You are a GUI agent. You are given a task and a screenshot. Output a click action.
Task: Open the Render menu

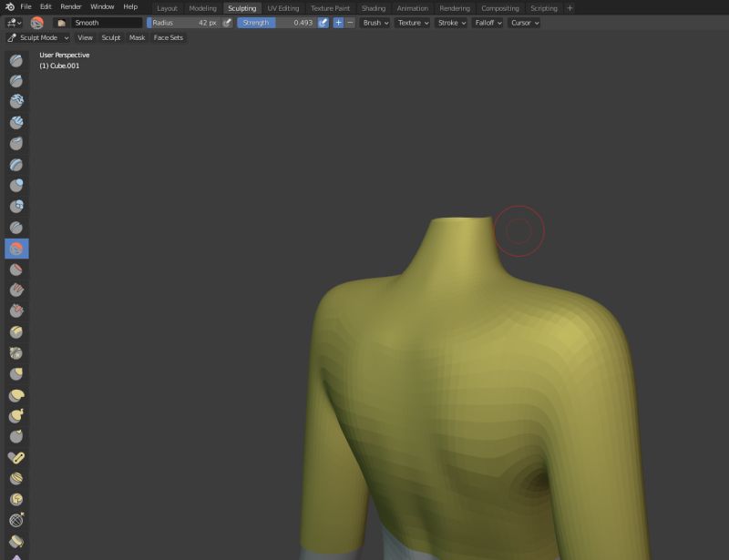tap(70, 7)
